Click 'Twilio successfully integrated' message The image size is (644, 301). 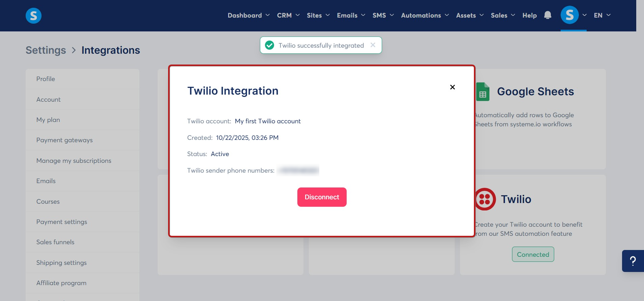tap(321, 45)
